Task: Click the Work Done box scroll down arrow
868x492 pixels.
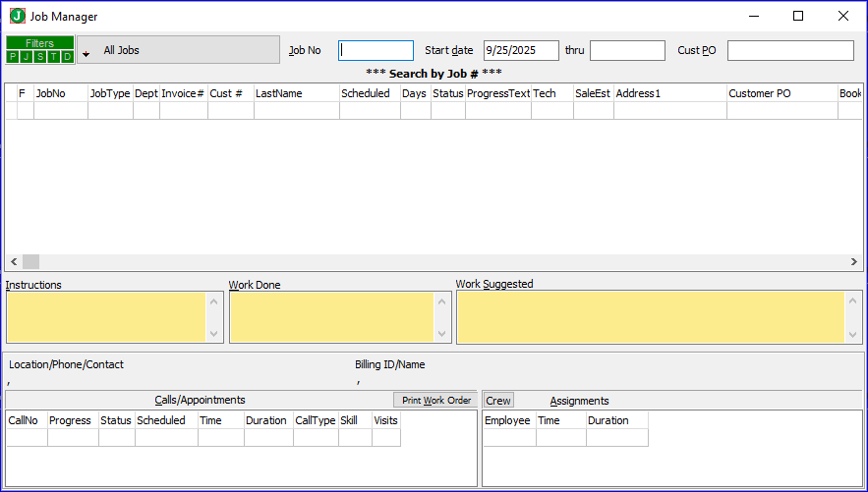Action: [x=441, y=334]
